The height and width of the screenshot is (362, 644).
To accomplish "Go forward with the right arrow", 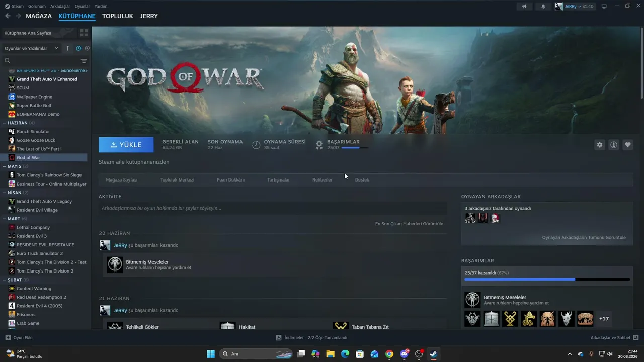I will tap(18, 16).
